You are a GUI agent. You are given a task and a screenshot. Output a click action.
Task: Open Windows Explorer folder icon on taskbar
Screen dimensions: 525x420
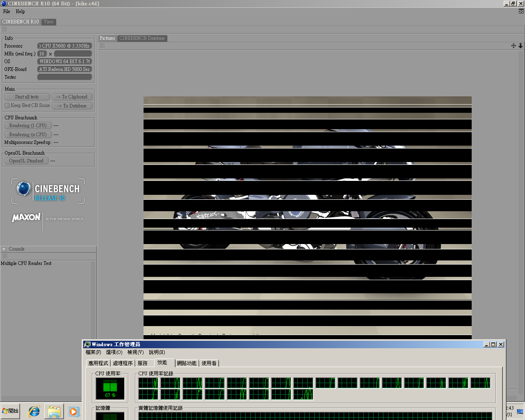pos(54,411)
